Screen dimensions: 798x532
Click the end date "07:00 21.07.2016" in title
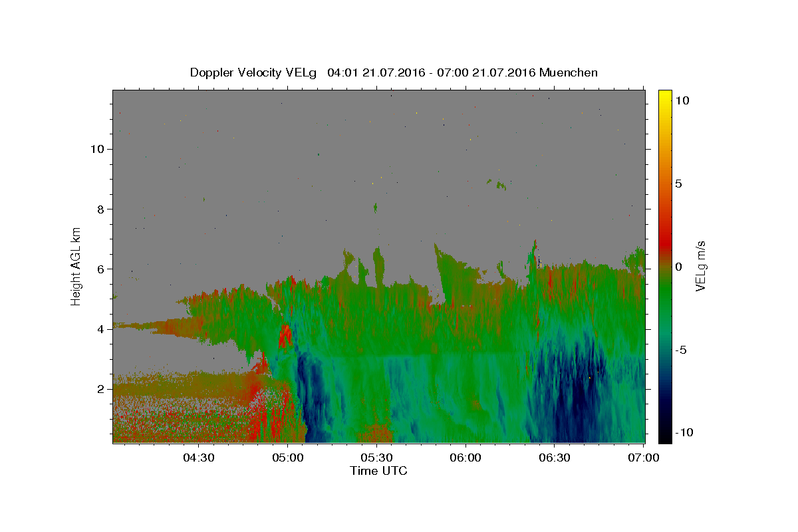(x=486, y=72)
